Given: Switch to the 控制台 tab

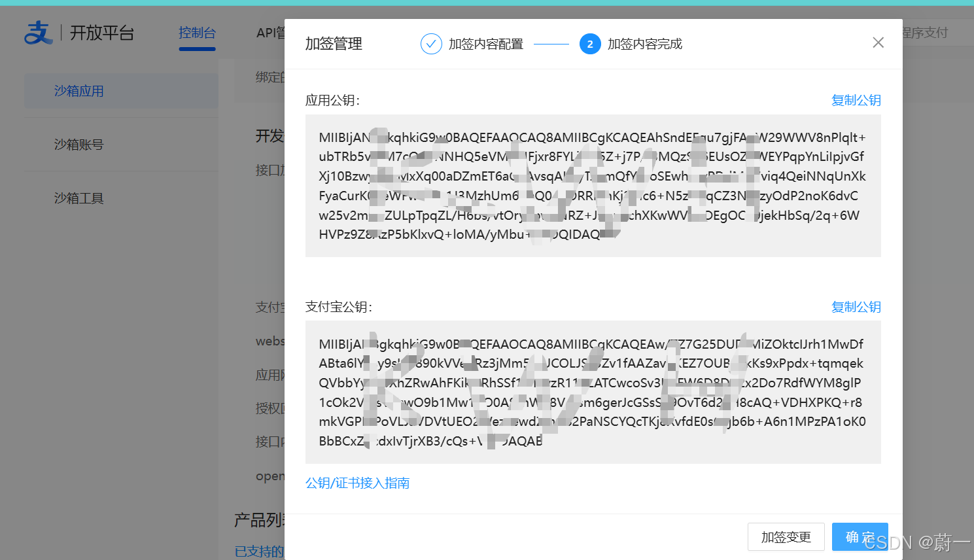Looking at the screenshot, I should pyautogui.click(x=197, y=33).
